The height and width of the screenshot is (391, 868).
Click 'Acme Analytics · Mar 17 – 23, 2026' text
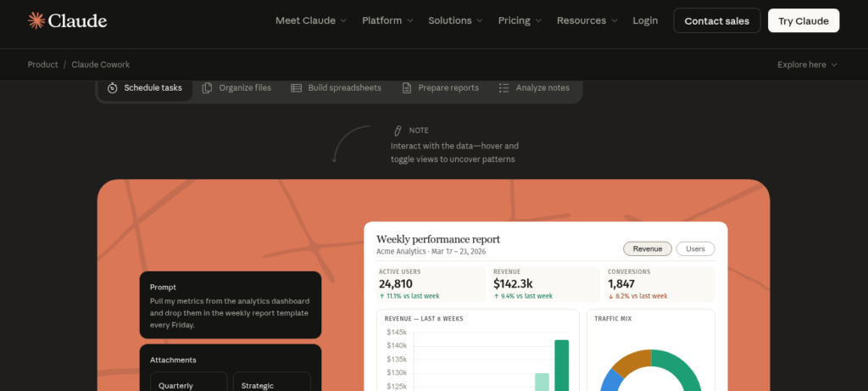[431, 251]
